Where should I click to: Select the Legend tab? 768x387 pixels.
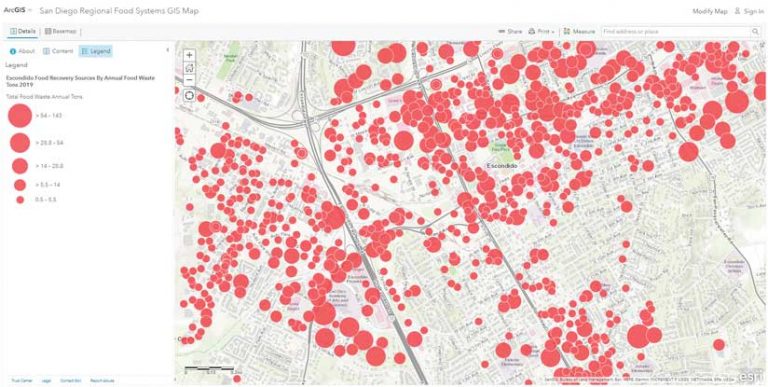click(x=96, y=51)
